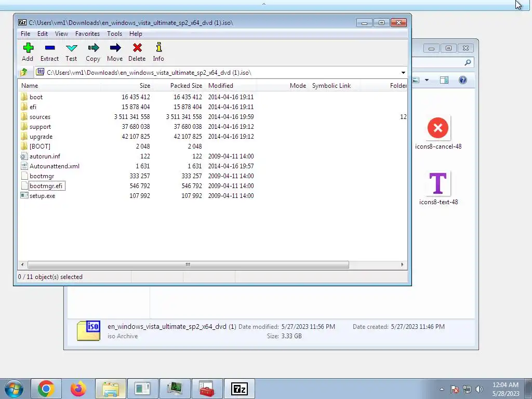Viewport: 532px width, 399px height.
Task: Click the Move toolbar icon
Action: tap(115, 47)
